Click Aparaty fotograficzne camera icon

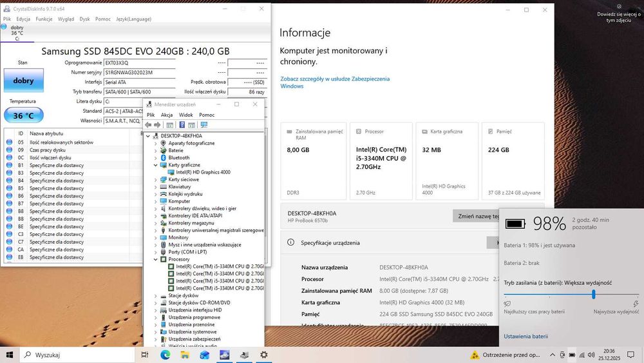[x=163, y=143]
